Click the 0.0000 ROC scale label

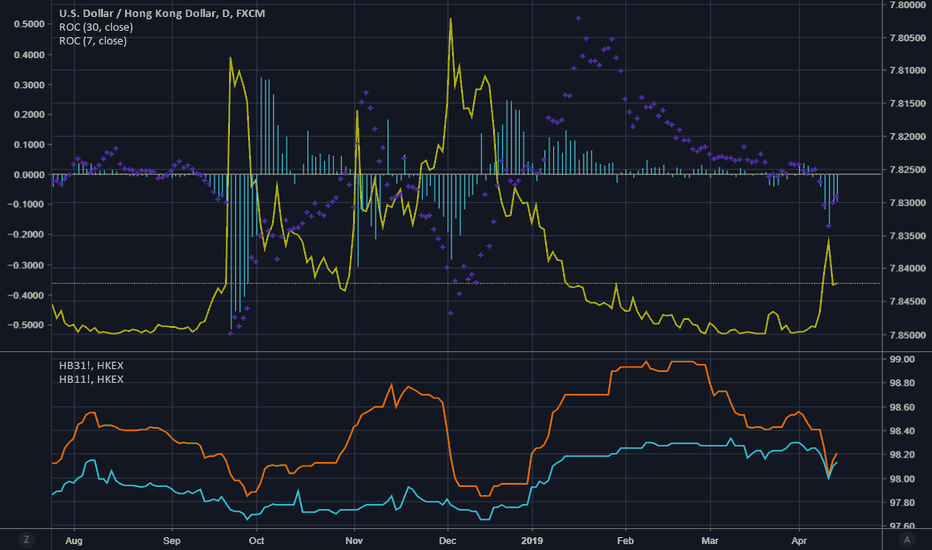click(x=29, y=174)
